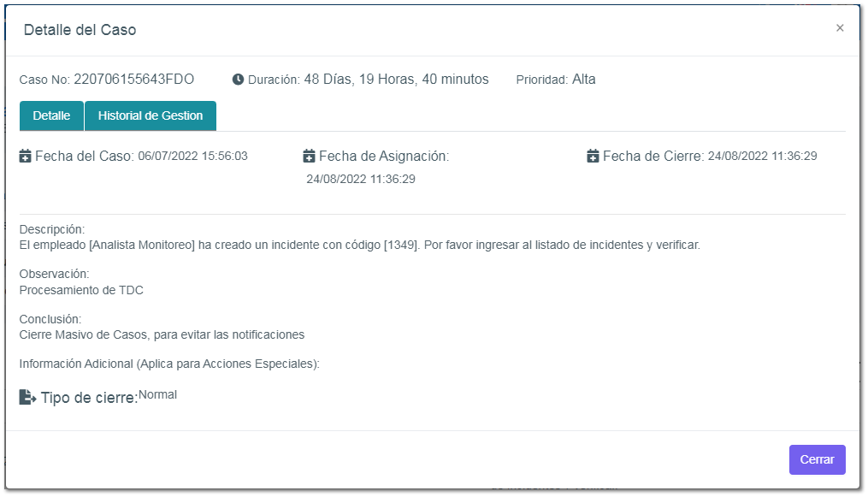This screenshot has height=497, width=868.
Task: Click the exit icon beside Tipo de cierre
Action: coord(27,398)
